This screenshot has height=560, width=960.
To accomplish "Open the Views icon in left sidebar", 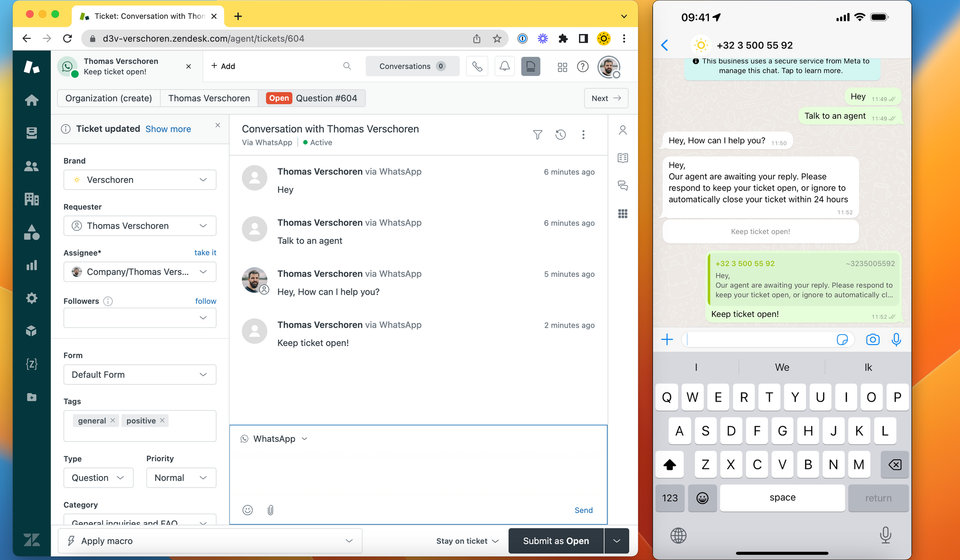I will pyautogui.click(x=32, y=133).
